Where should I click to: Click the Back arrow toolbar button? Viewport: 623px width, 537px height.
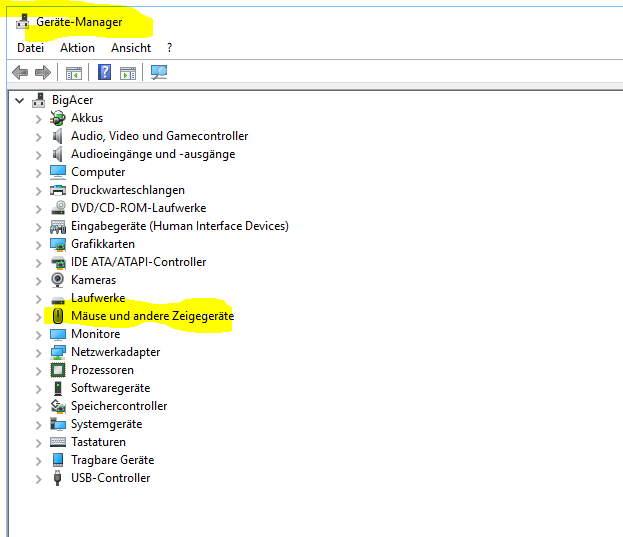tap(20, 73)
